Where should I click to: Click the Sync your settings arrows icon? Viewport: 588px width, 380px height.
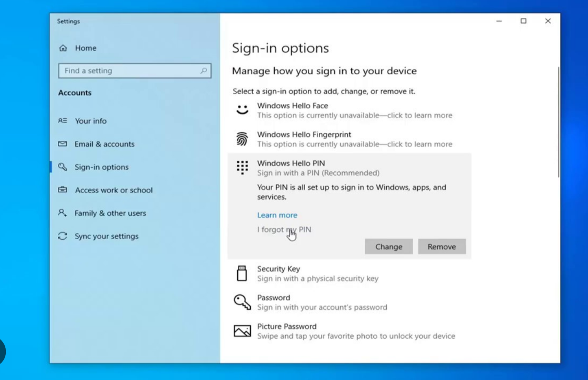coord(62,236)
